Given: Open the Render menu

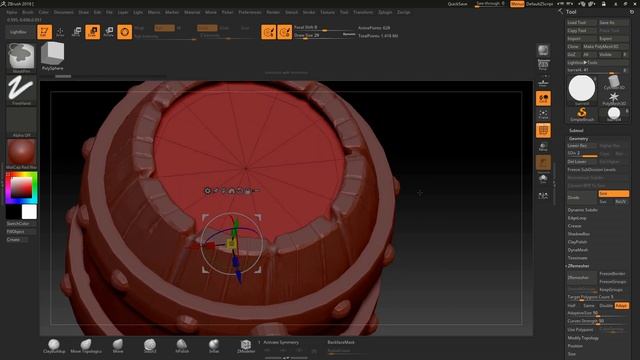Looking at the screenshot, I should click(273, 12).
